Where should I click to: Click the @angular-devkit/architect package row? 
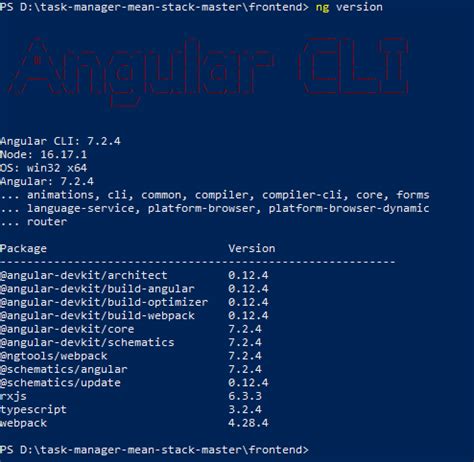click(x=134, y=275)
